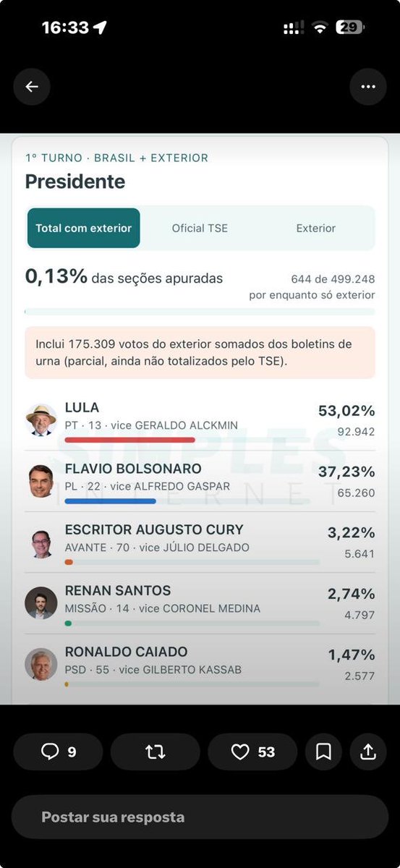Switch to the Oficial TSE tab
This screenshot has width=400, height=868.
200,228
